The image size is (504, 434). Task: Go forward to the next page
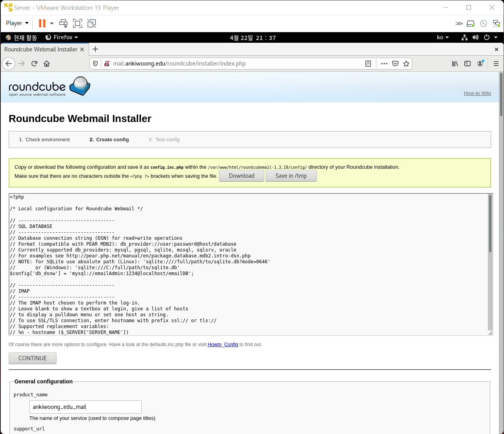[x=22, y=64]
